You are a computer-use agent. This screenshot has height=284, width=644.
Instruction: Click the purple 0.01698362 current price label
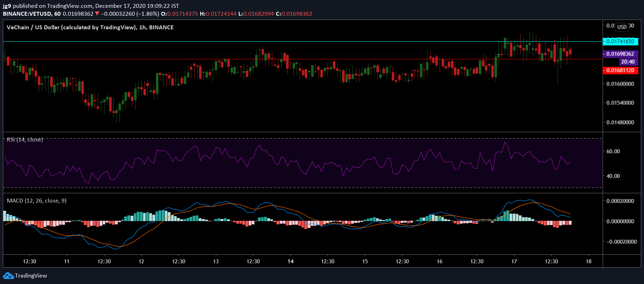(x=620, y=54)
